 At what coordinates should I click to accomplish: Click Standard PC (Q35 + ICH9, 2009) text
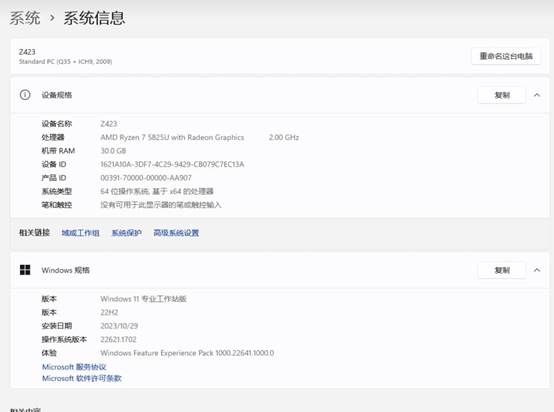(65, 61)
